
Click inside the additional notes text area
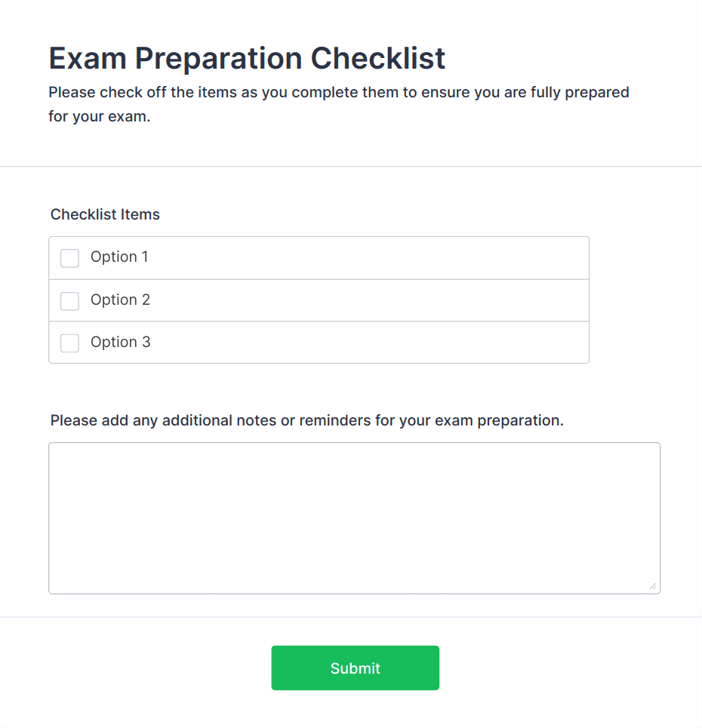(x=355, y=517)
